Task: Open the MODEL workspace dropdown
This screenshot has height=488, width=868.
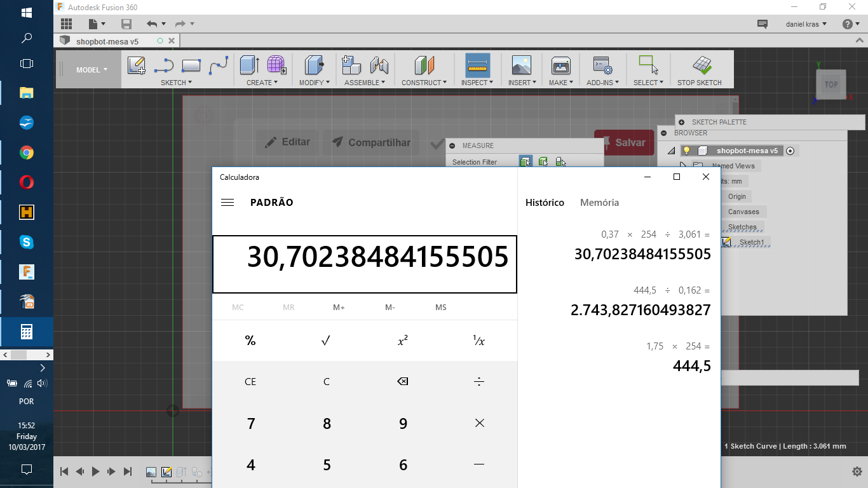Action: [92, 70]
